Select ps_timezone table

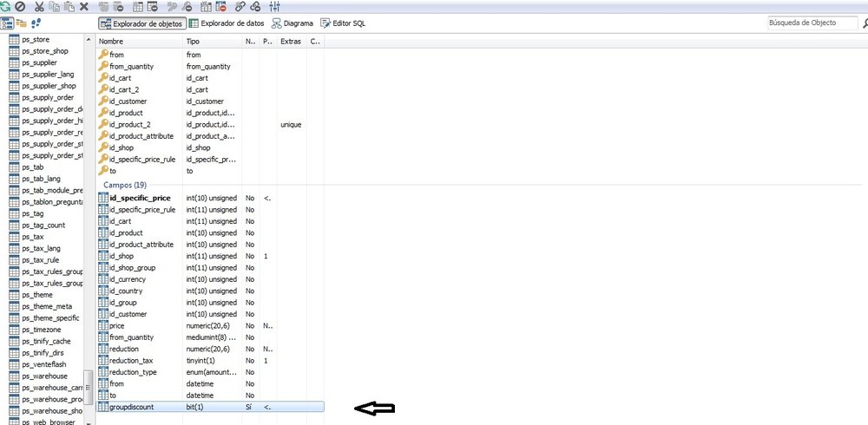tap(42, 330)
